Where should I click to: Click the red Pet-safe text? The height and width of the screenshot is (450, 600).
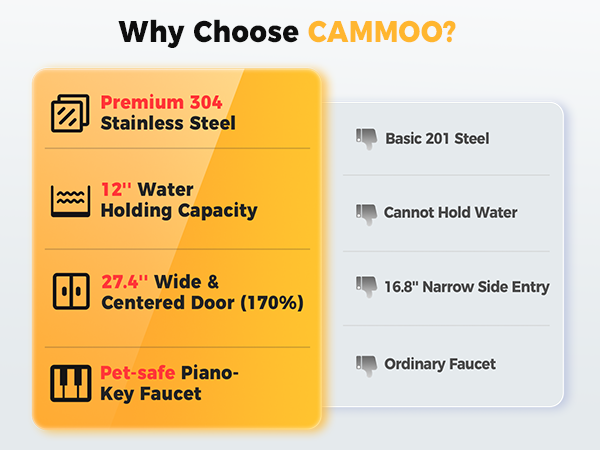138,372
